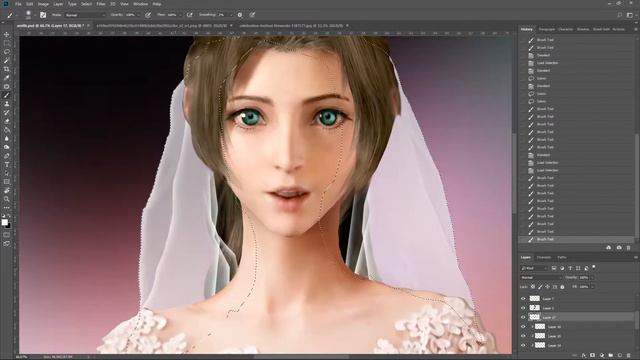Toggle lock all padlock icon
This screenshot has height=360, width=640.
562,287
